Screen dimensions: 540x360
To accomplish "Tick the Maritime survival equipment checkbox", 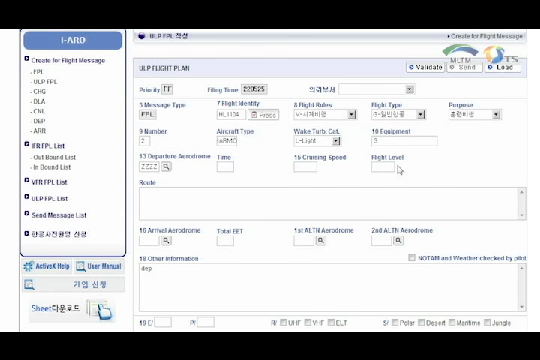I will [452, 322].
